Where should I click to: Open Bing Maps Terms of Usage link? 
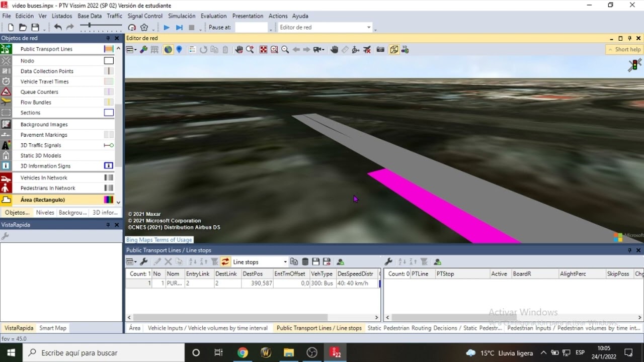tap(159, 240)
